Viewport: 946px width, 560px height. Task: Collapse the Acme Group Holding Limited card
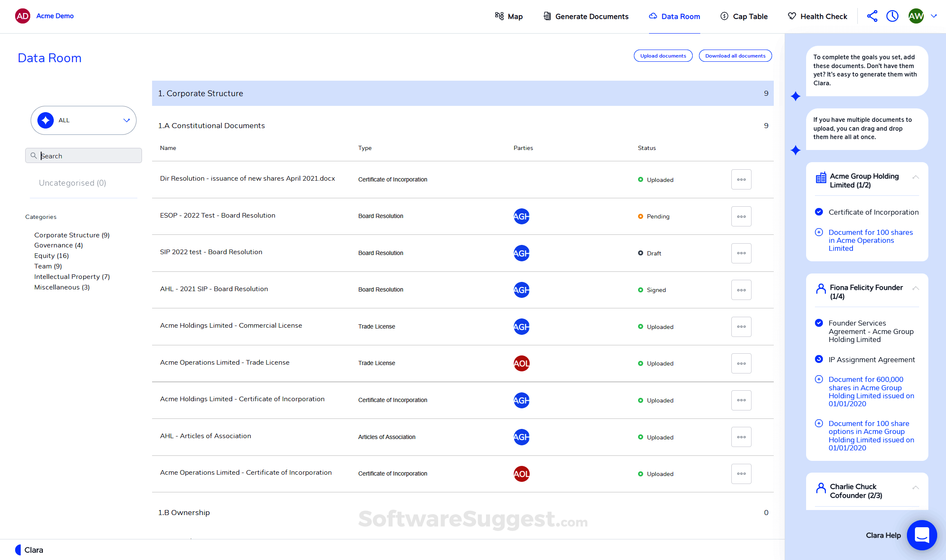916,177
